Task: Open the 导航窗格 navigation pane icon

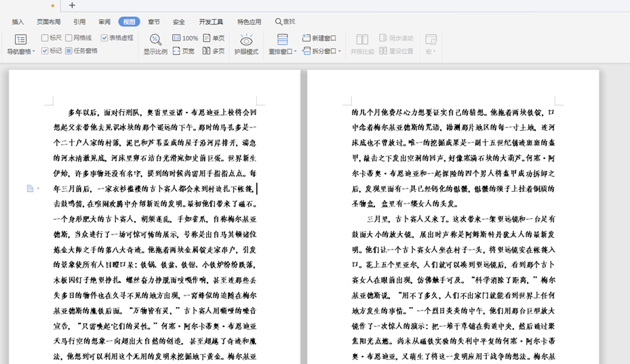Action: (20, 40)
